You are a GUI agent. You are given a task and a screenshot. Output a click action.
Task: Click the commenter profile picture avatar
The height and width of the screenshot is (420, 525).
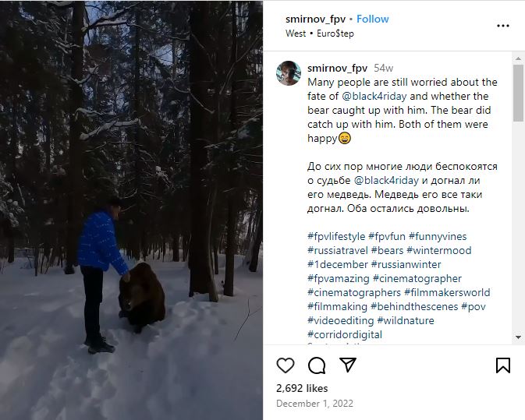289,72
